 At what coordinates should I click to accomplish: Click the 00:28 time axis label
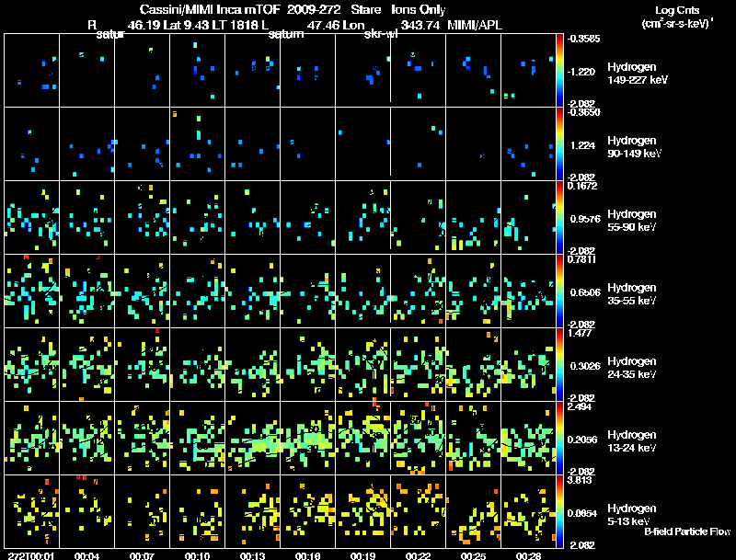coord(528,555)
